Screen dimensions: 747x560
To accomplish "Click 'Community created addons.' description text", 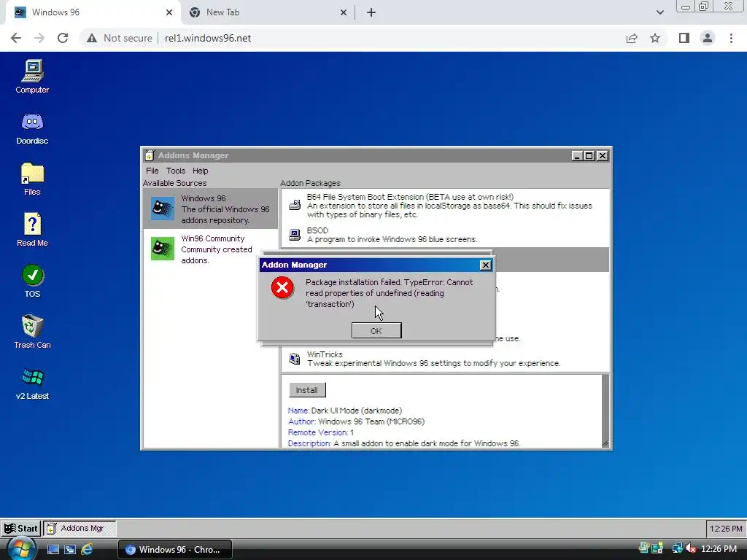I will [217, 254].
